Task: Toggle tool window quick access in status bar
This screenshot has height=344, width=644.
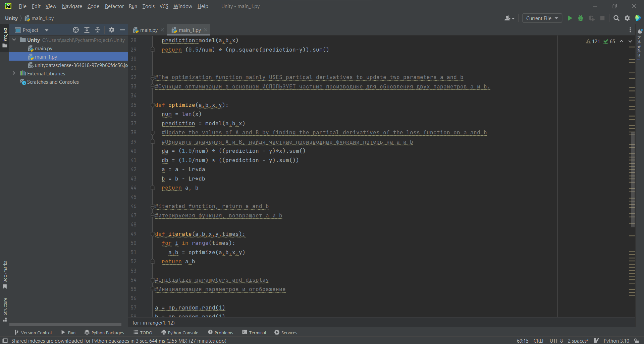Action: point(5,341)
